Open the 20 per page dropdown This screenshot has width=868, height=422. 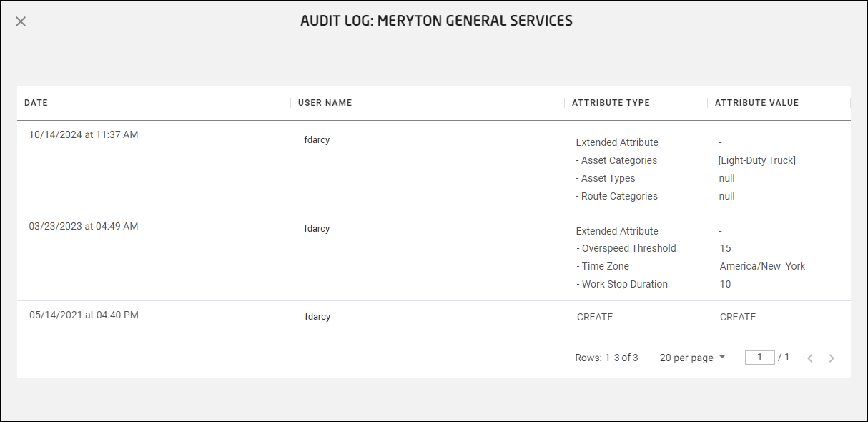692,358
